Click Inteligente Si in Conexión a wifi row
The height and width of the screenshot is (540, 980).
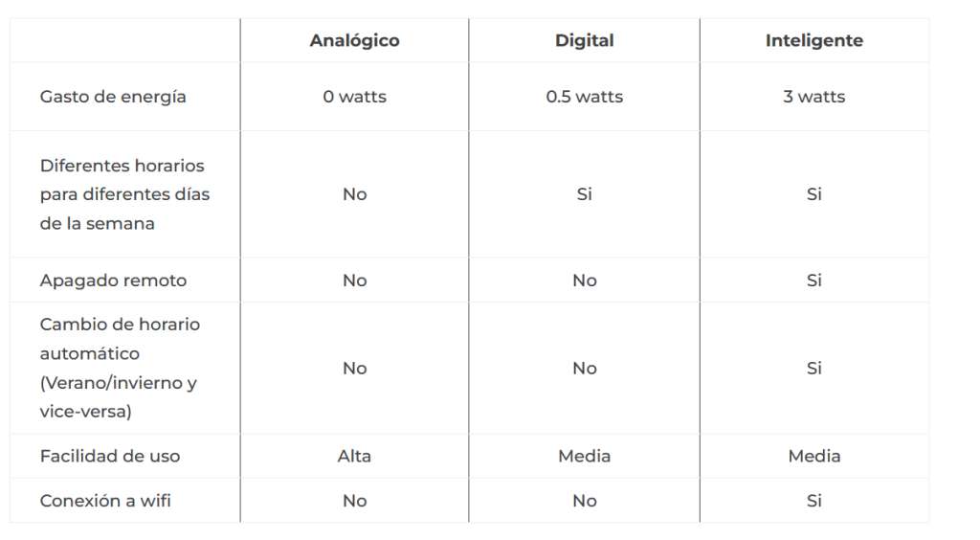(814, 501)
